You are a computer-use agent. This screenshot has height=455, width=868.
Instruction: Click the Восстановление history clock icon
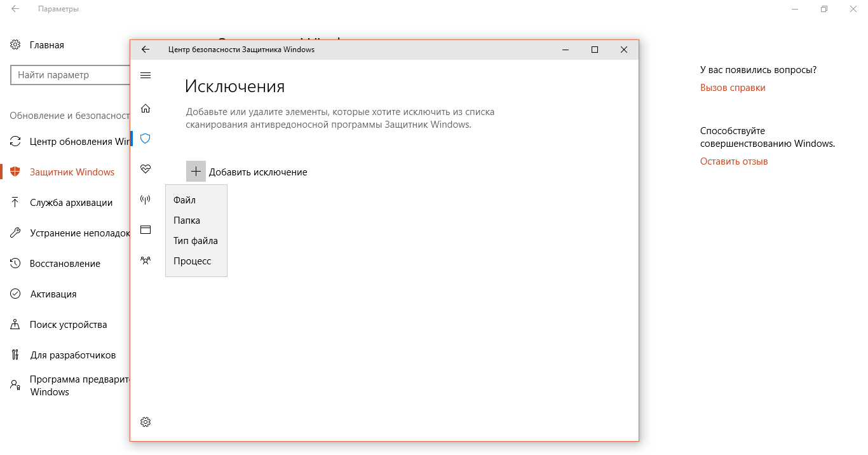[x=15, y=264]
